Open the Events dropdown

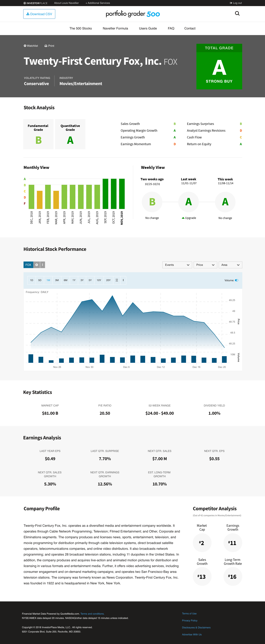[177, 265]
